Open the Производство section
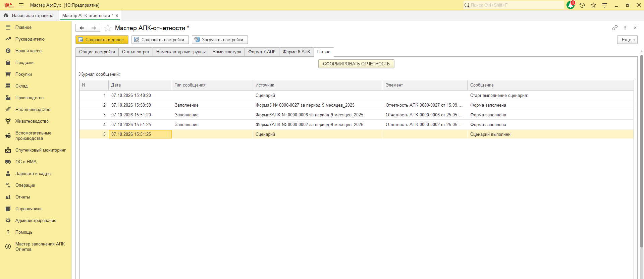The image size is (644, 279). click(x=36, y=98)
